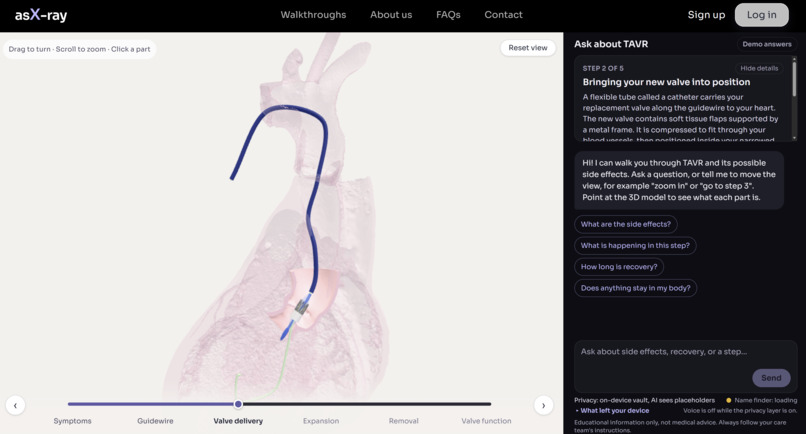
Task: Toggle Demo answers mode
Action: (766, 44)
